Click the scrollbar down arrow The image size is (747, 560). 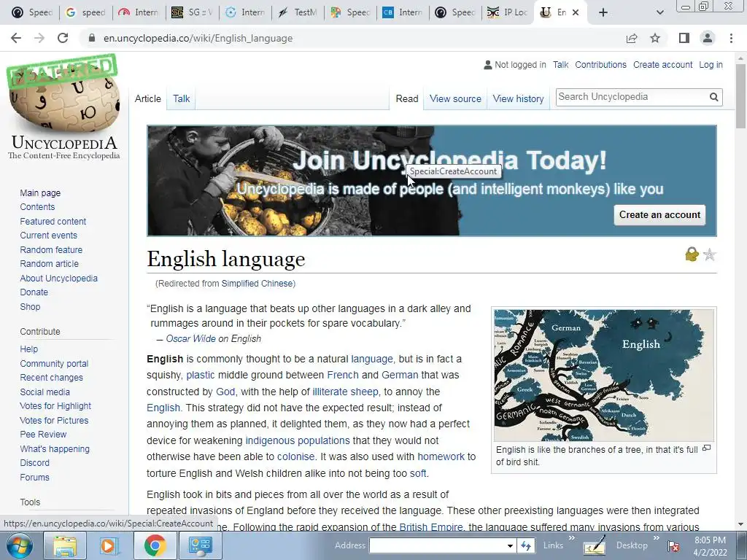[740, 525]
